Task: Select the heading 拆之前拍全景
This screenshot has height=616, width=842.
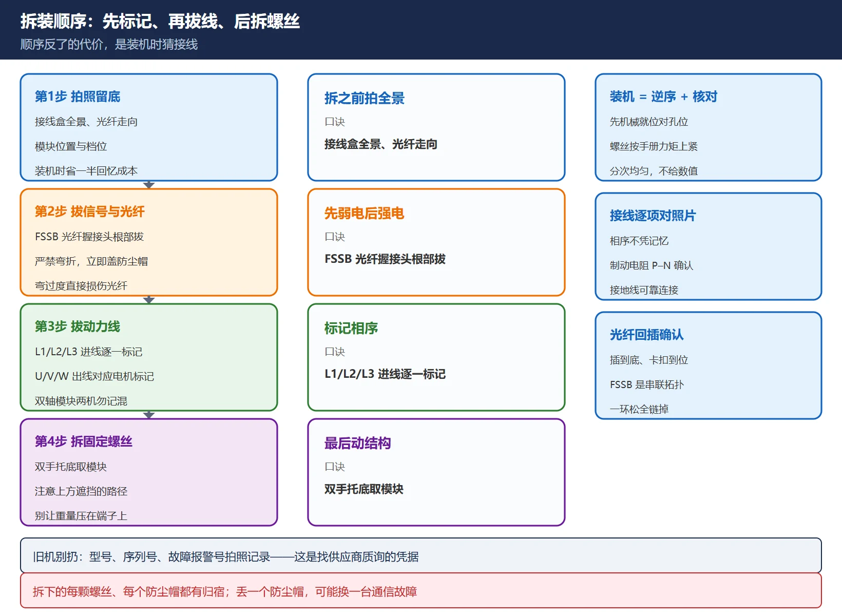Action: tap(365, 98)
